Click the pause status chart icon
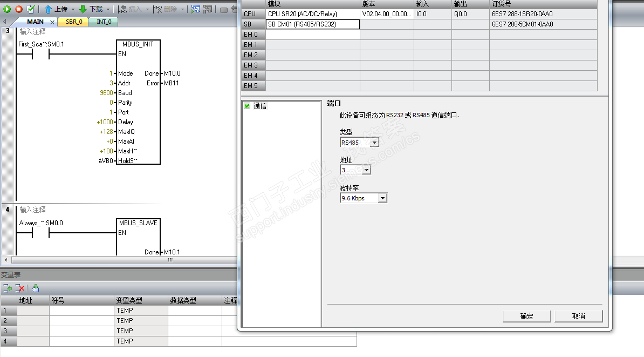The height and width of the screenshot is (357, 644). coord(208,9)
